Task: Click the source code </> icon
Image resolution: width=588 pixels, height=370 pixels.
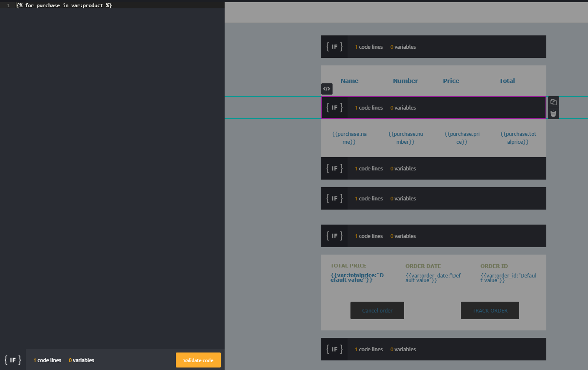Action: 327,89
